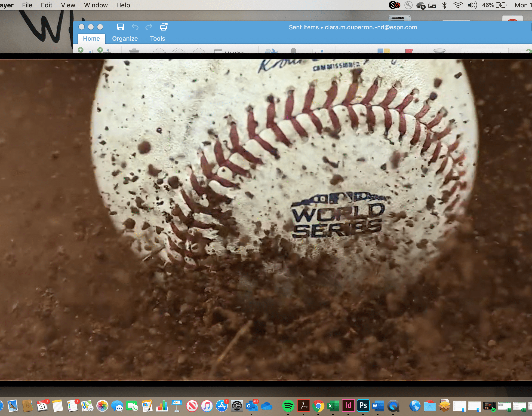Viewport: 532px width, 416px height.
Task: Open Contacts book from the Dock
Action: (x=27, y=406)
